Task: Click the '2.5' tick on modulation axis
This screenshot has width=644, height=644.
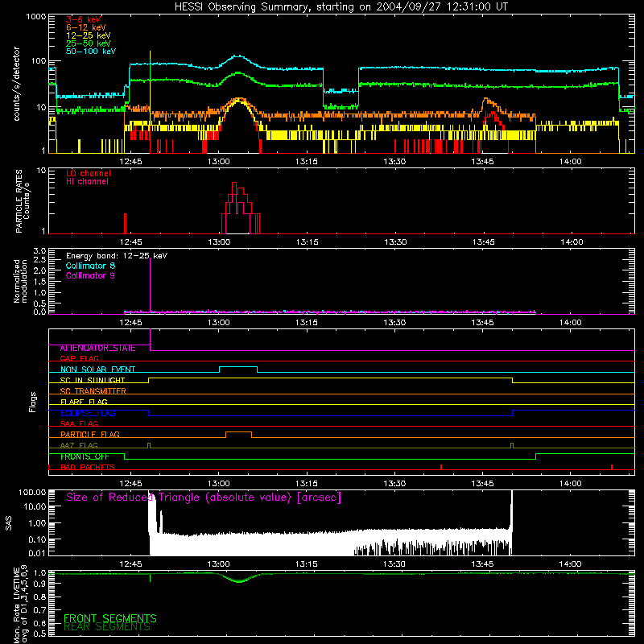Action: tap(39, 260)
